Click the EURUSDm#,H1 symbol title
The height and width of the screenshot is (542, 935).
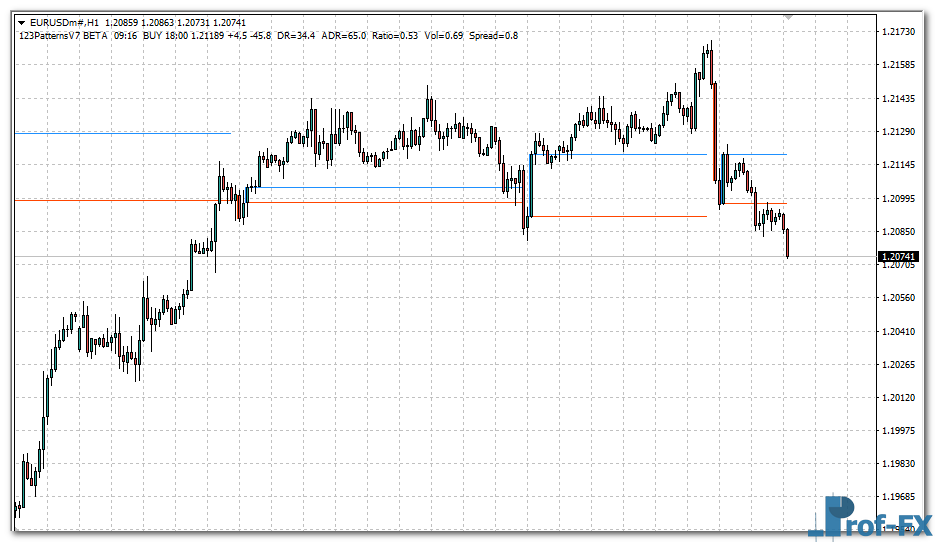pyautogui.click(x=66, y=22)
